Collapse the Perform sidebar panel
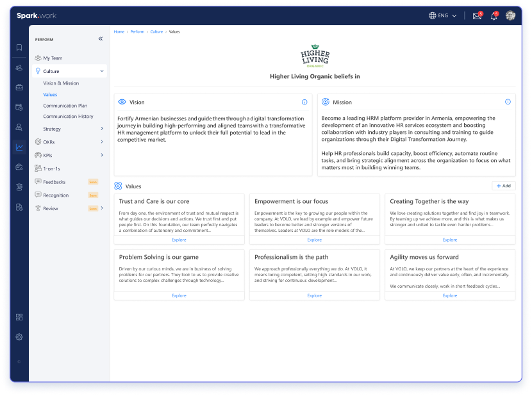Viewport: 532px width, 396px height. (x=101, y=38)
